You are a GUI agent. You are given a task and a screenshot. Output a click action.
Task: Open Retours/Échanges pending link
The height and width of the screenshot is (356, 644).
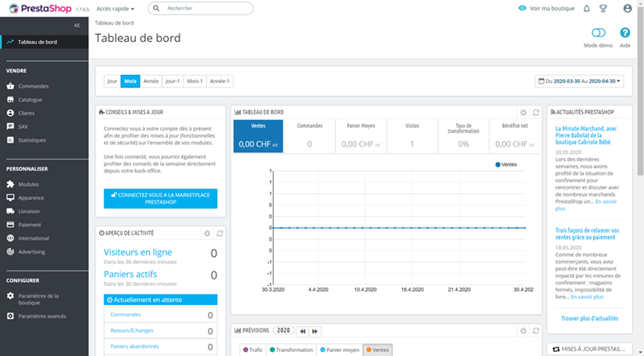(x=132, y=330)
